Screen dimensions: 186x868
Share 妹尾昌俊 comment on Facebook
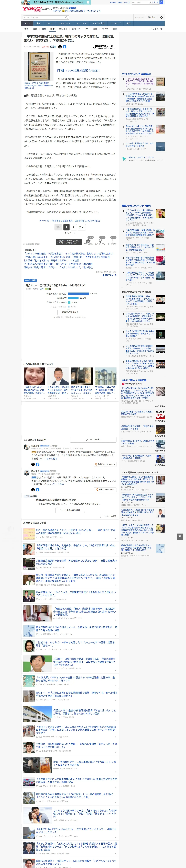pyautogui.click(x=38, y=464)
